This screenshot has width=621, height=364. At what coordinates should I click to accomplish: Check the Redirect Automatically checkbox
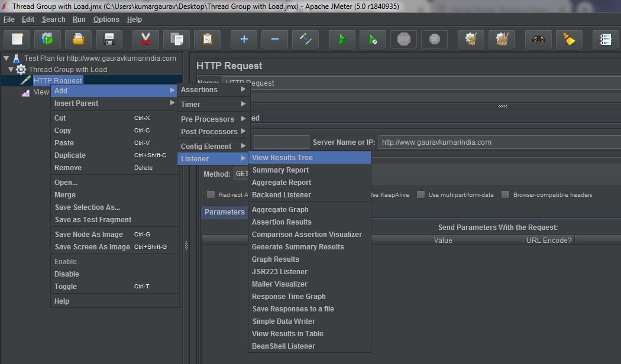(x=211, y=194)
